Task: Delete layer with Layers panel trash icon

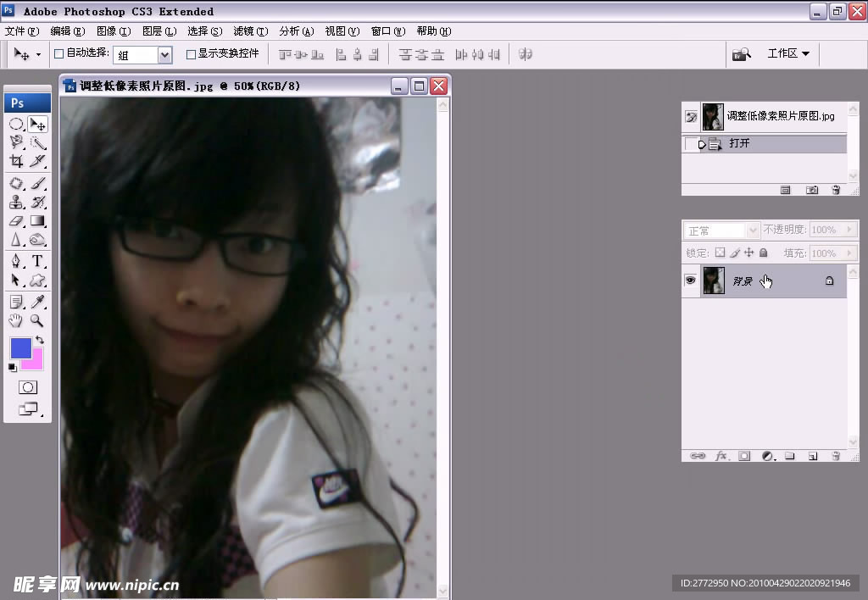Action: (836, 456)
